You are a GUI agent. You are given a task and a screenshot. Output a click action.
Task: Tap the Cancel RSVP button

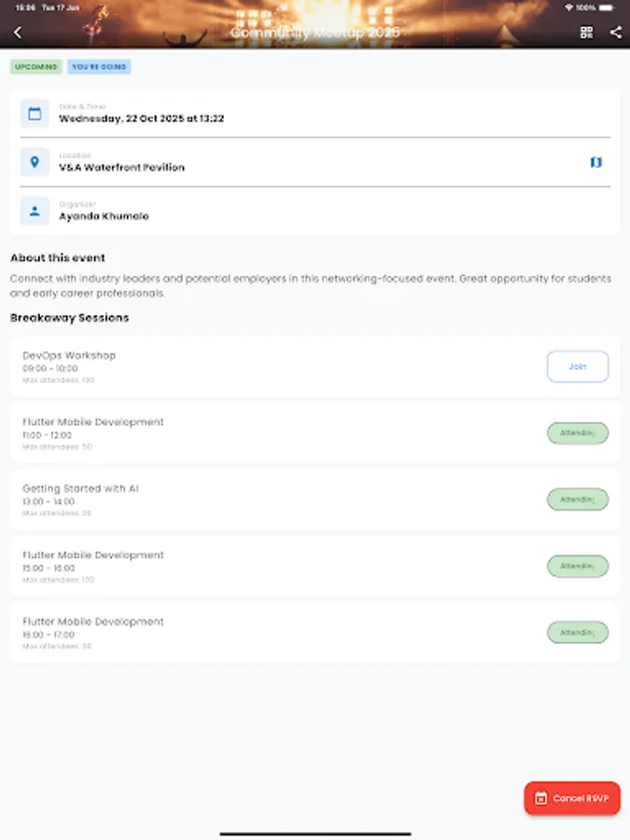[x=571, y=798]
